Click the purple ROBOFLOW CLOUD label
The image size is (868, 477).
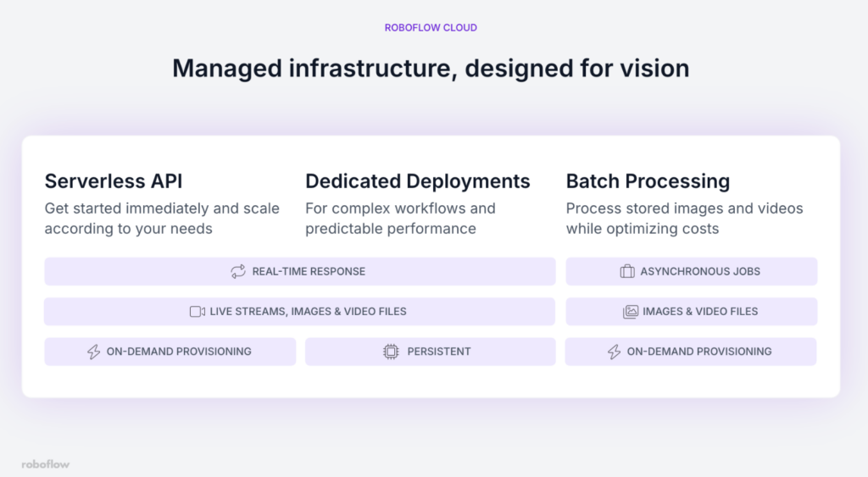pos(431,28)
